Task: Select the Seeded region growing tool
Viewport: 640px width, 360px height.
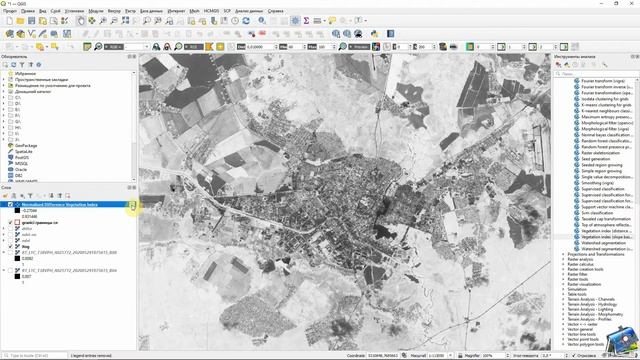Action: [x=601, y=165]
